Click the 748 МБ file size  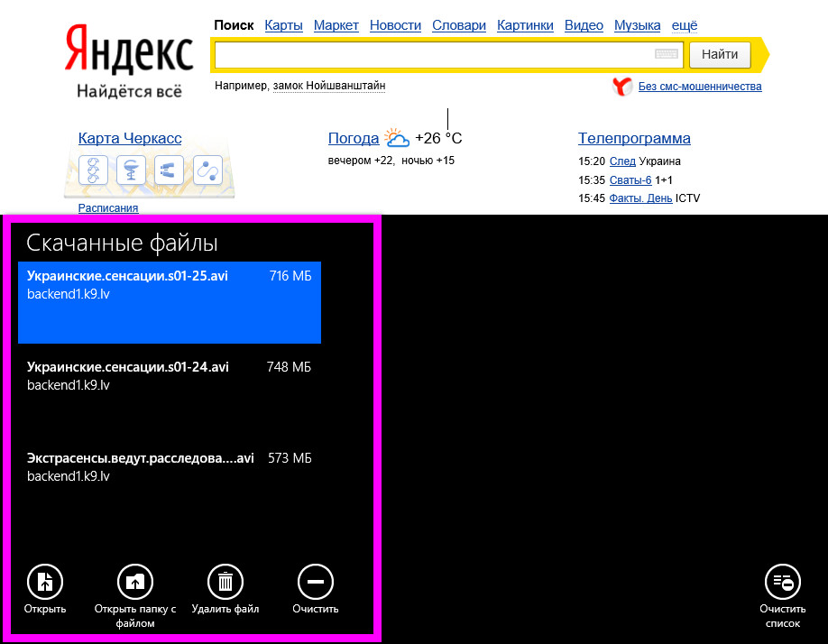(x=289, y=367)
